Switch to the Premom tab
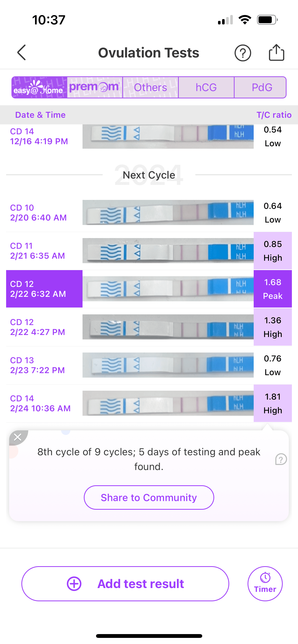The height and width of the screenshot is (644, 298). tap(95, 87)
